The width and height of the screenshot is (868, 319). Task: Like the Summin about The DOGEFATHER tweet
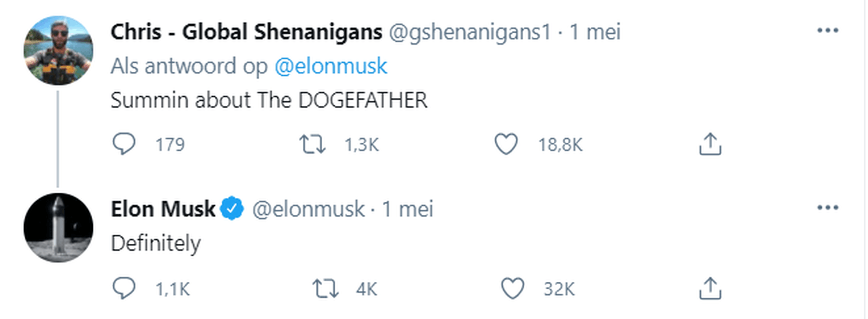pyautogui.click(x=506, y=144)
